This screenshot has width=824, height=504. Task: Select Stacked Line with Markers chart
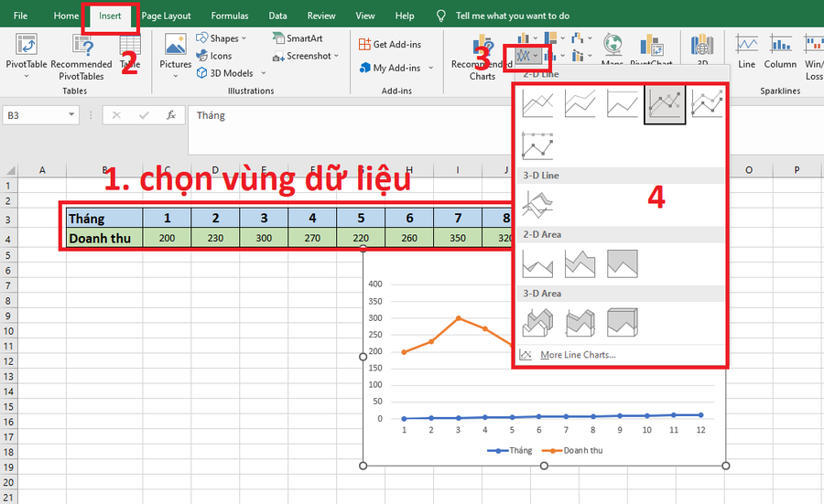coord(707,103)
